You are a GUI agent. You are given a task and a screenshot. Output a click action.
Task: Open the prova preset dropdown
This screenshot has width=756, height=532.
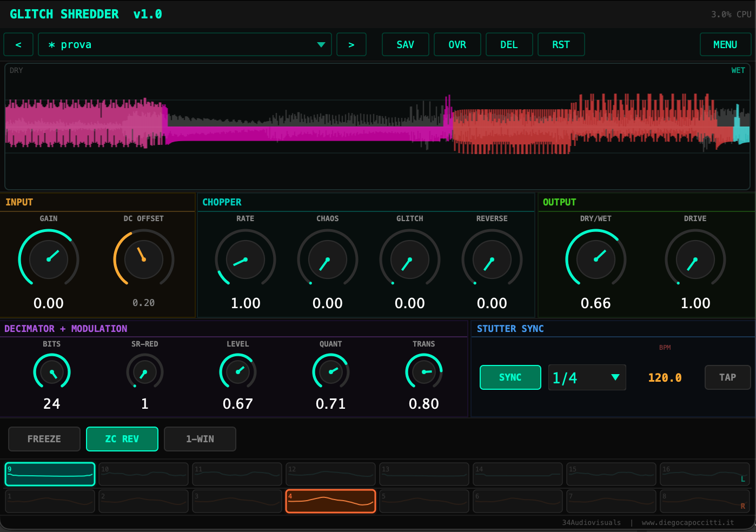click(x=185, y=45)
